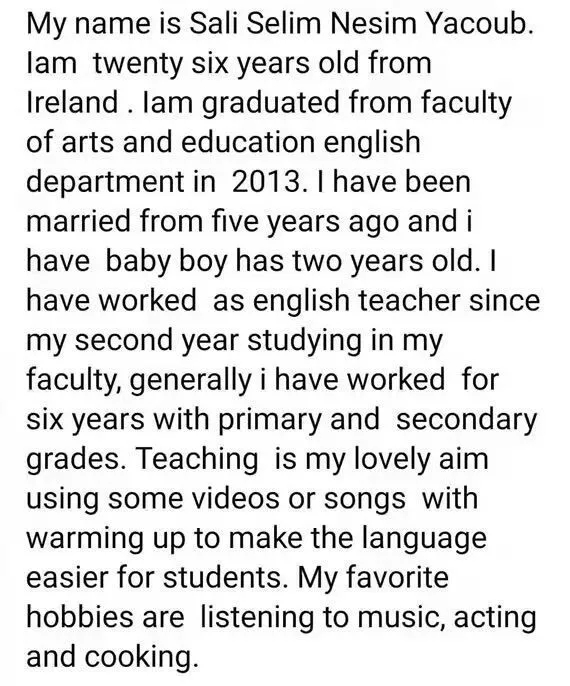Click the word 'primary' in the paragraph
Image resolution: width=570 pixels, height=686 pixels.
click(269, 421)
